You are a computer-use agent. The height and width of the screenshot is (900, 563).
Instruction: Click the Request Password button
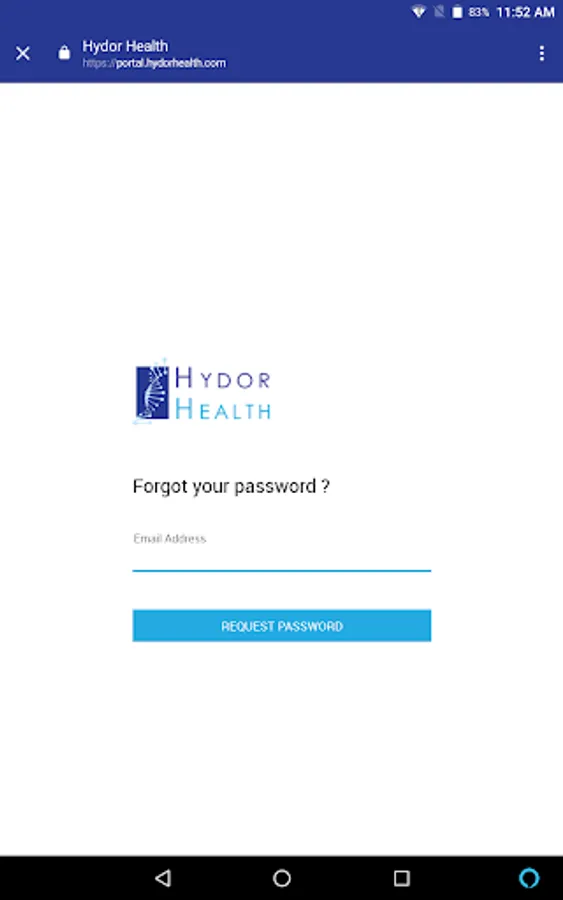pyautogui.click(x=282, y=626)
